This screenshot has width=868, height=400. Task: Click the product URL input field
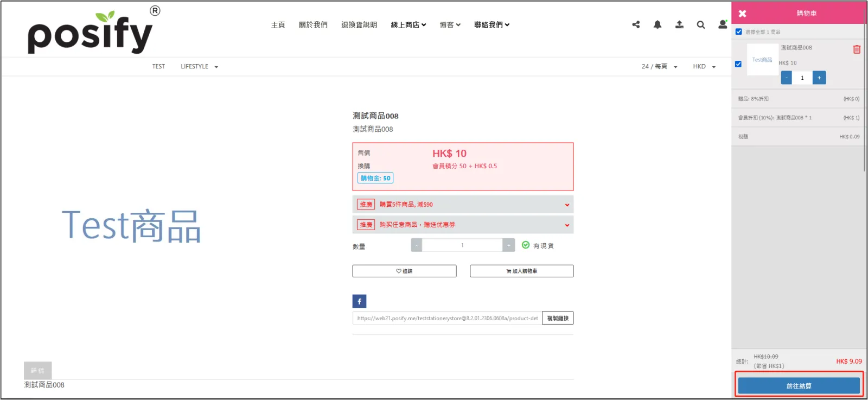point(447,318)
